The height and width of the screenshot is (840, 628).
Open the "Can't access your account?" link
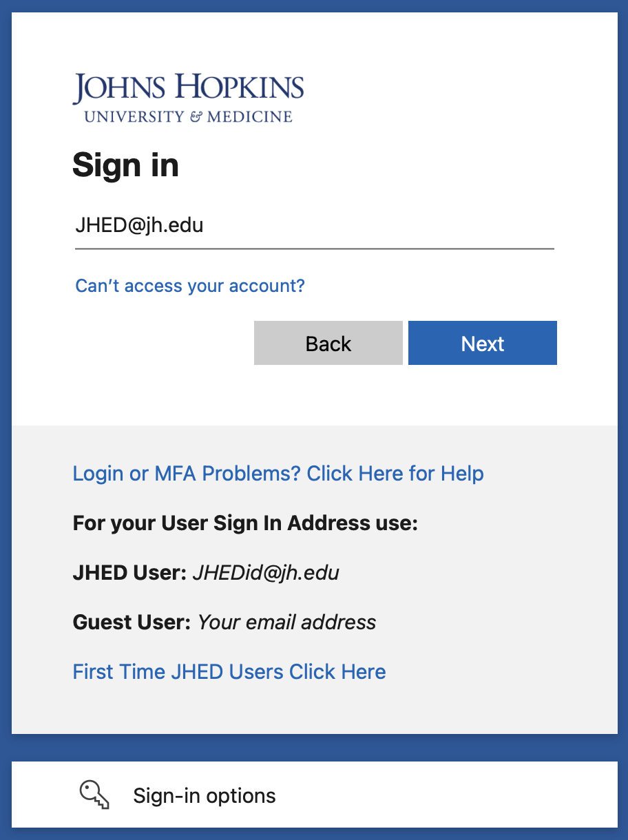(x=190, y=286)
